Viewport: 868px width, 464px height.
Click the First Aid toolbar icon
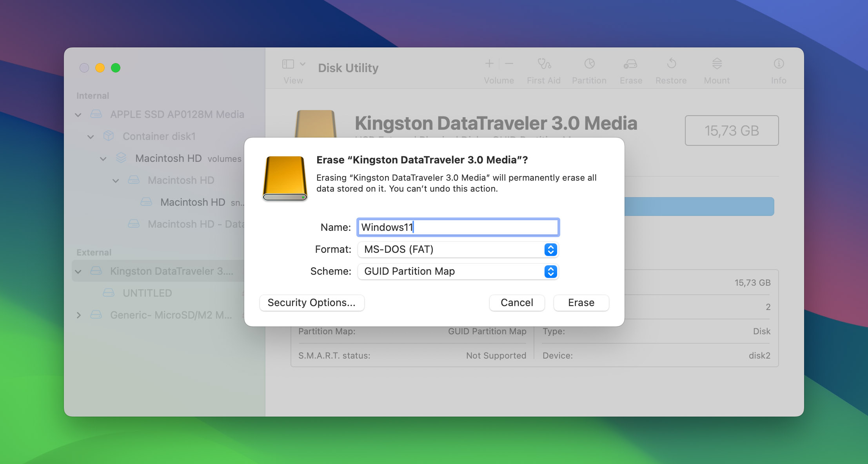543,64
